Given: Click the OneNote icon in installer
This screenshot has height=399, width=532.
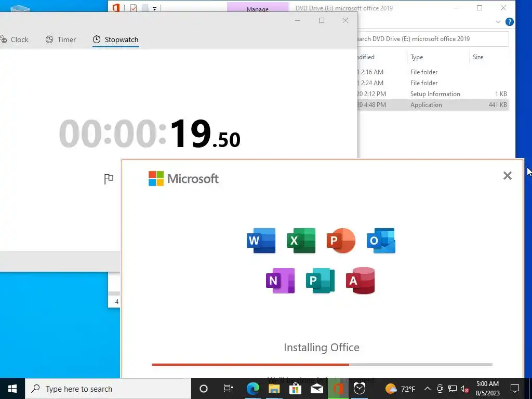Looking at the screenshot, I should (x=280, y=281).
